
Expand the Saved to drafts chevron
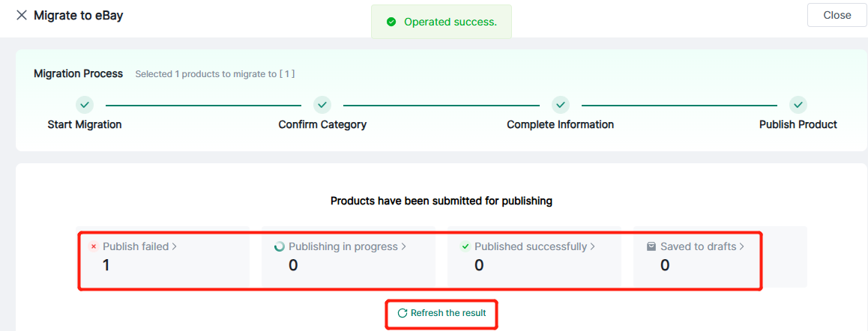point(742,246)
